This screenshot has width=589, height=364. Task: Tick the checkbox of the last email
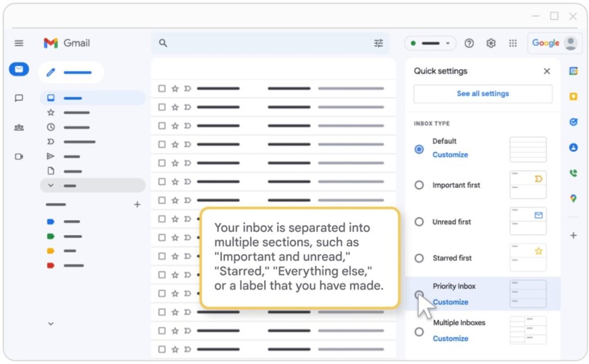[x=162, y=350]
